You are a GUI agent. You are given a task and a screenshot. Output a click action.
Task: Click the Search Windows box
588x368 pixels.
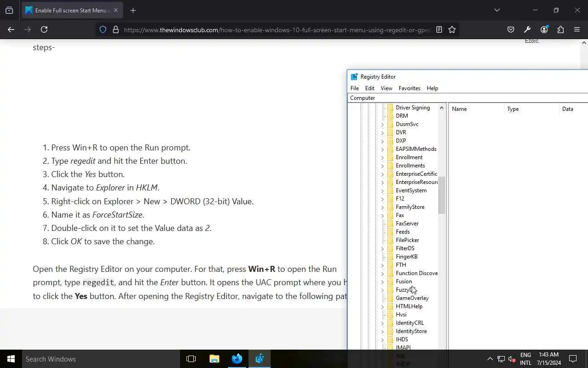(101, 359)
